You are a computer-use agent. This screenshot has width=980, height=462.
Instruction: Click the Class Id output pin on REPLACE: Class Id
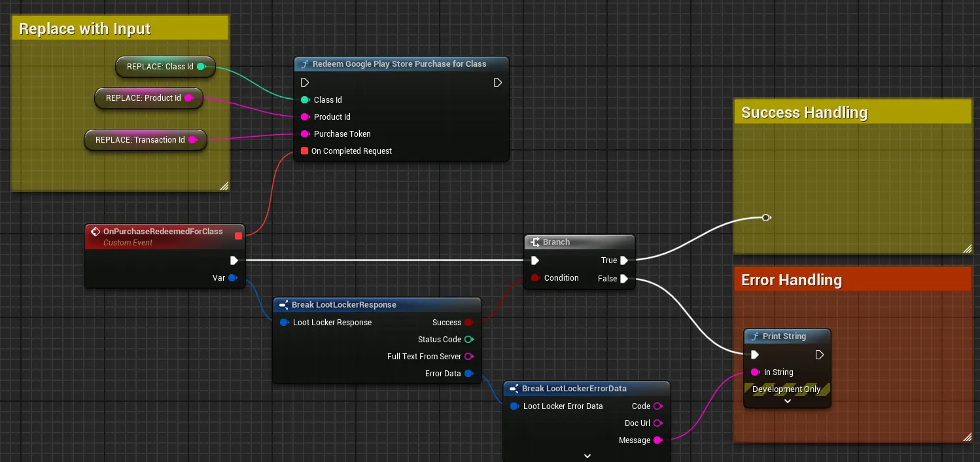(x=201, y=66)
